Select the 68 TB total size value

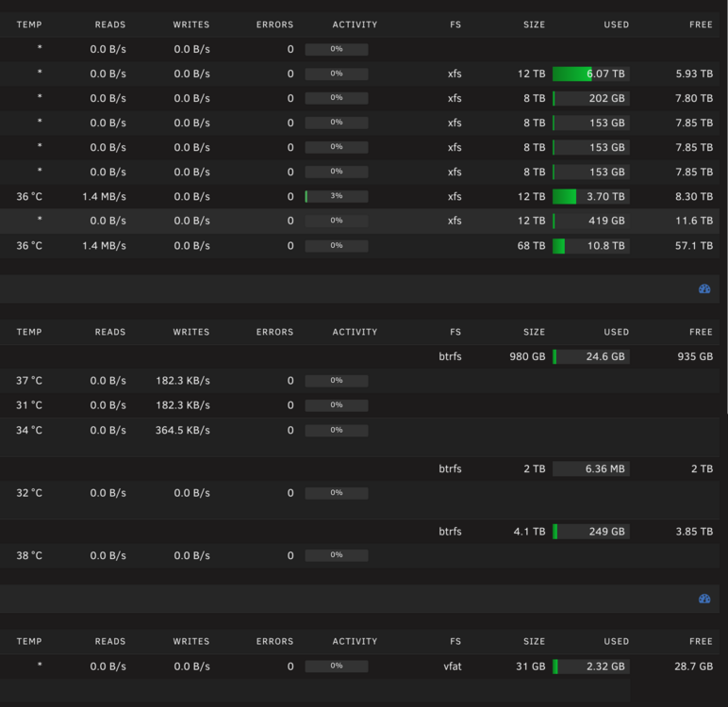click(x=532, y=246)
